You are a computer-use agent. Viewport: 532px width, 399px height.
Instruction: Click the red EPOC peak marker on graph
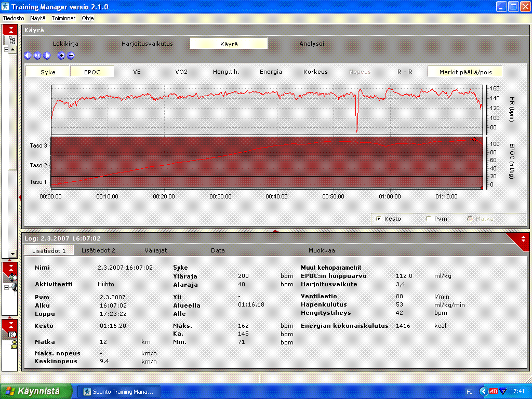(474, 139)
